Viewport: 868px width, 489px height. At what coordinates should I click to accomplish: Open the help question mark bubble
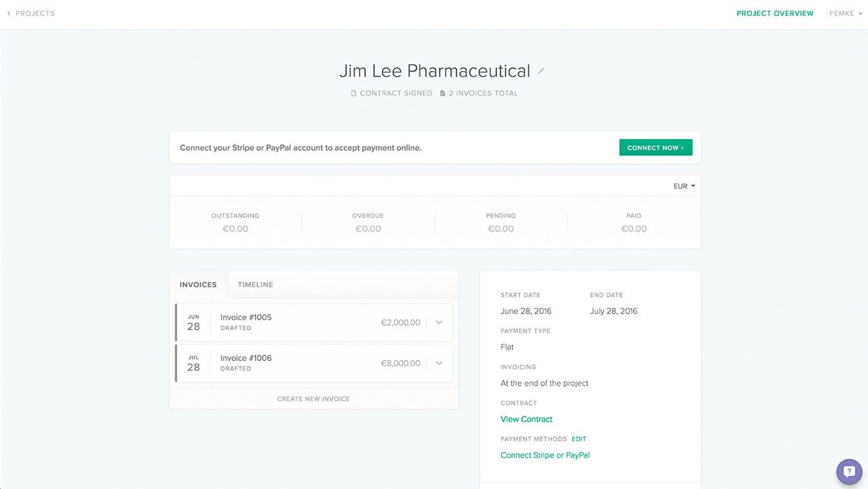click(848, 472)
